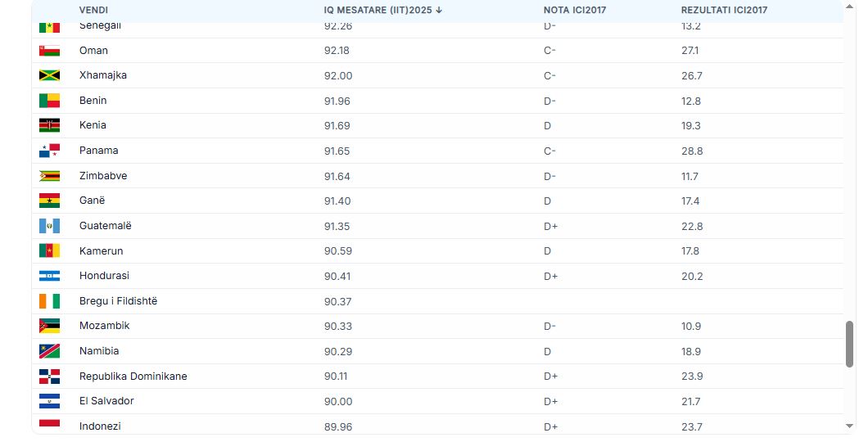Click the Kenia flag icon
Screen dimensions: 868x442
49,125
